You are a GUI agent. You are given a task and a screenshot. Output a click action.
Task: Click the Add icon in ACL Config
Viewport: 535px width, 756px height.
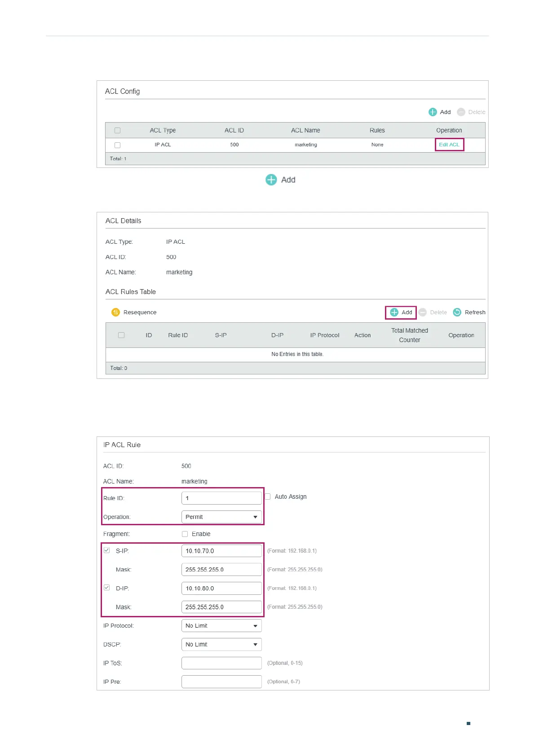[x=433, y=112]
